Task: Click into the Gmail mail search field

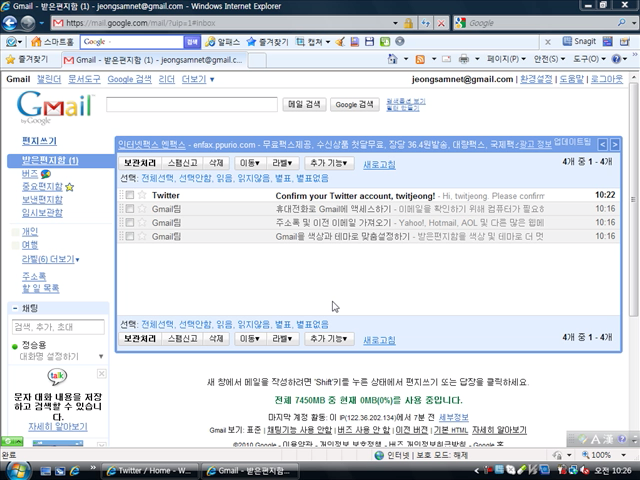Action: tap(192, 104)
